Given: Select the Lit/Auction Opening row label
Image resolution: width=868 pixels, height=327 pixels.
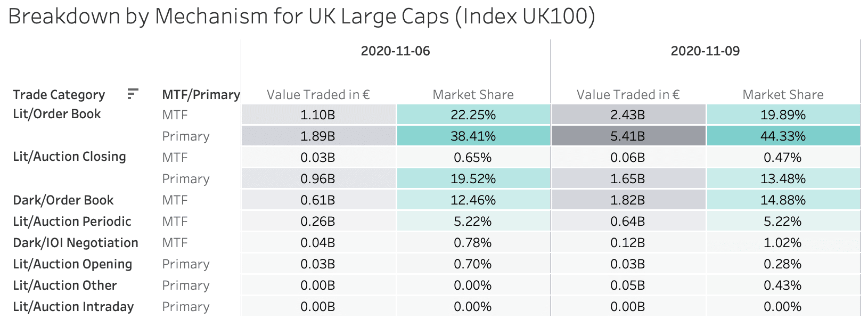Looking at the screenshot, I should (x=72, y=264).
